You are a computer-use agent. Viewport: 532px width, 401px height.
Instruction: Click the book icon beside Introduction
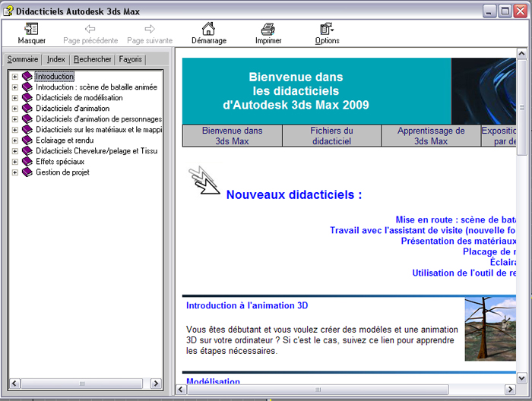click(27, 76)
